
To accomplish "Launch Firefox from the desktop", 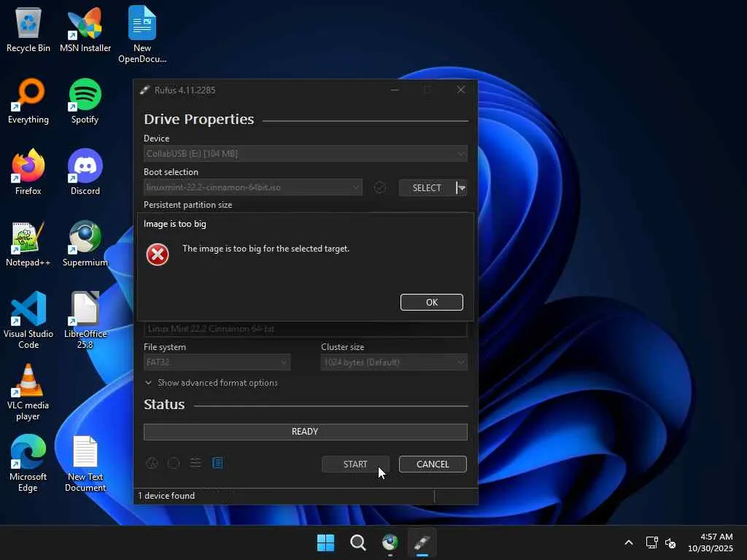I will click(x=28, y=172).
